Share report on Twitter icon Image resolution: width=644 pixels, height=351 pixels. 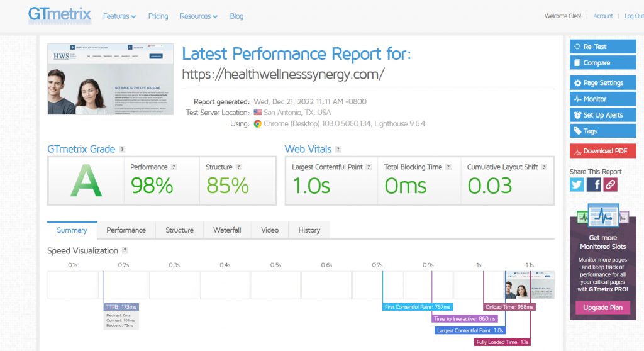577,184
